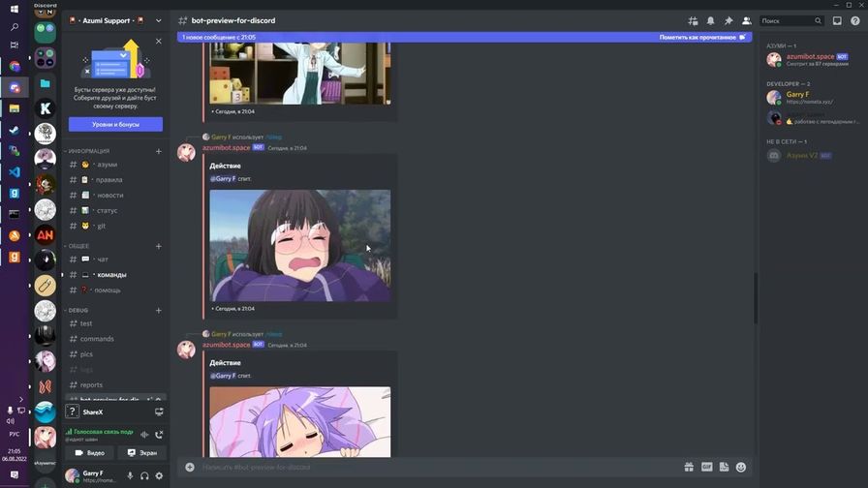Switch the РУС keyboard language indicator
Image resolution: width=868 pixels, height=488 pixels.
15,435
